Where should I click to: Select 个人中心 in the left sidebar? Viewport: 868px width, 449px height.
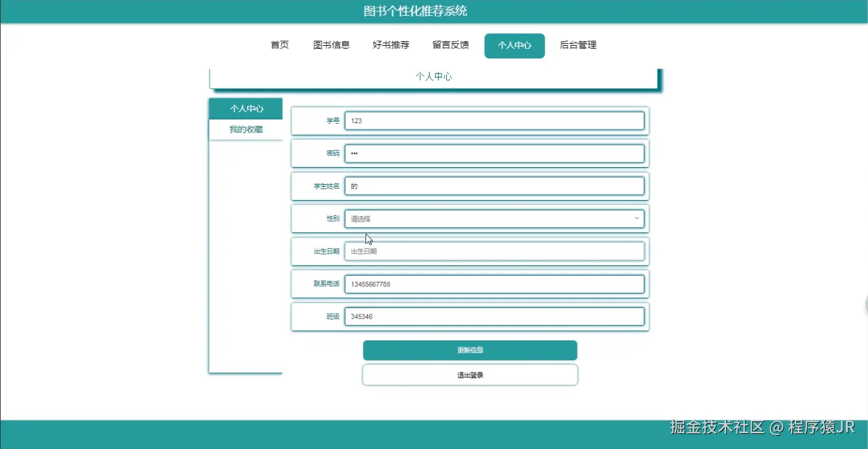pyautogui.click(x=246, y=109)
